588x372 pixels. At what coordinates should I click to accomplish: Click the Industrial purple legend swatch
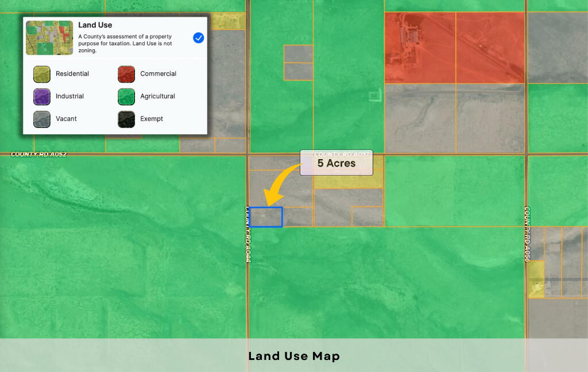(x=41, y=96)
